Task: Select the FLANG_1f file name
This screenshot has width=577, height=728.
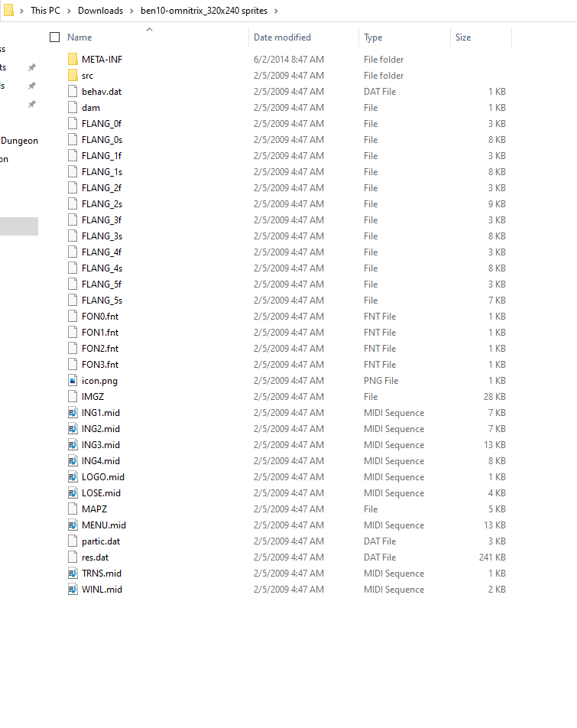Action: (102, 155)
